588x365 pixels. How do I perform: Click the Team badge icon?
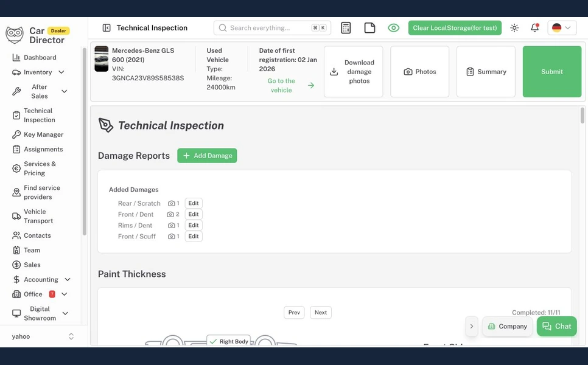point(16,250)
